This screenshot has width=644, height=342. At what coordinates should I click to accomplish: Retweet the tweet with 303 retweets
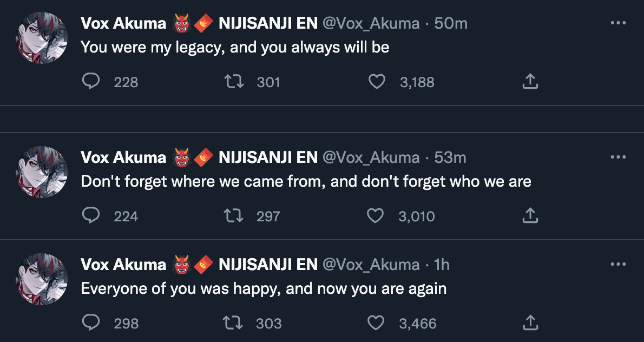coord(234,323)
